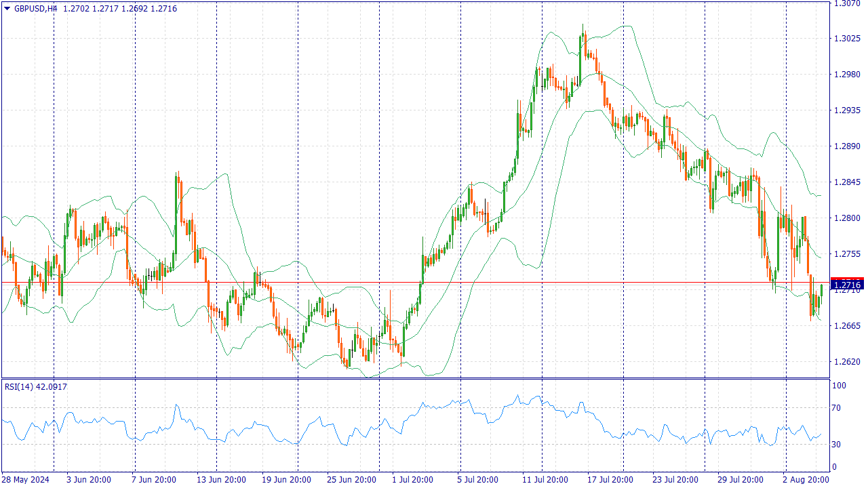
Task: Click the triangle arrow beside GBPUSD,H4 title
Action: 7,9
